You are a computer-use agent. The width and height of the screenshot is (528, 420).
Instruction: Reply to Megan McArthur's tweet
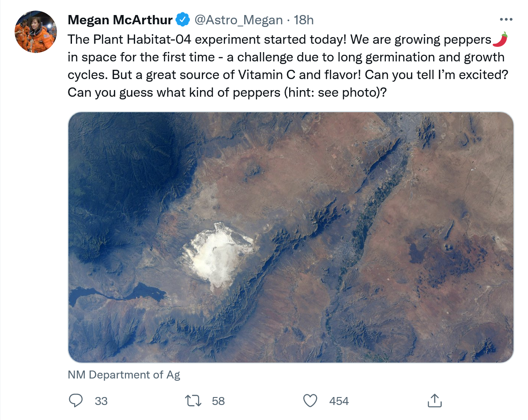point(76,401)
